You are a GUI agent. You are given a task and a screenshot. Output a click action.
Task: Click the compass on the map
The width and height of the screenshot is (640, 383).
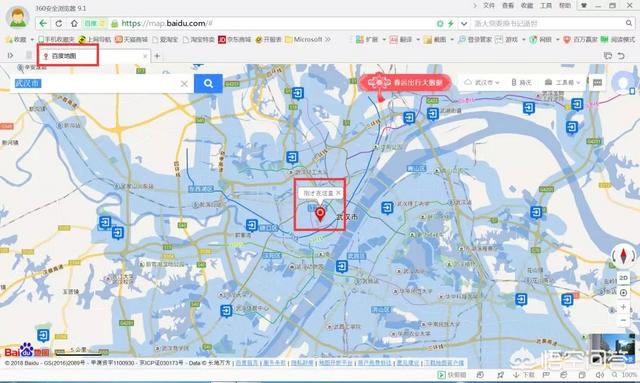[623, 256]
